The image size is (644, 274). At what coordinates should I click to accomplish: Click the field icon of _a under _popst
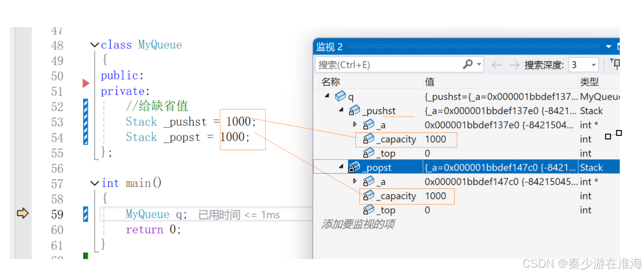[x=369, y=182]
